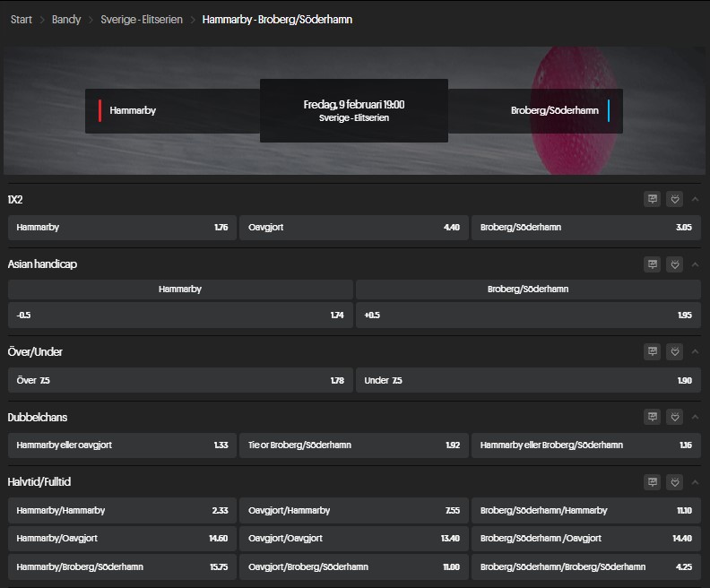710x588 pixels.
Task: Pick Broberg/Söderhamn /Oavgjort at 14.40
Action: [586, 538]
